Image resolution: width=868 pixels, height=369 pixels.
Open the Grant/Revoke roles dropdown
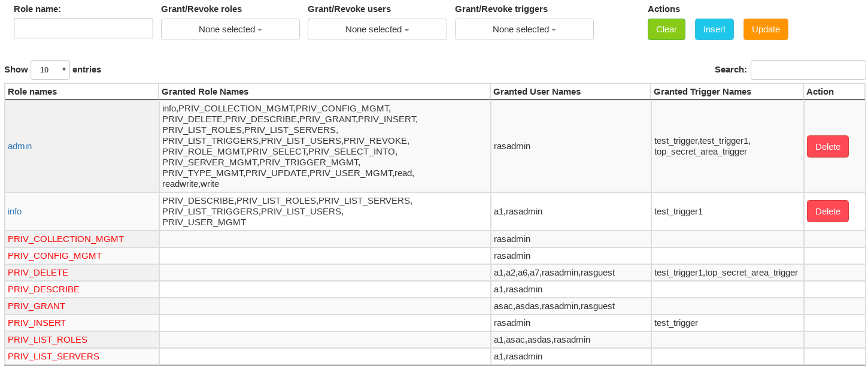(230, 29)
